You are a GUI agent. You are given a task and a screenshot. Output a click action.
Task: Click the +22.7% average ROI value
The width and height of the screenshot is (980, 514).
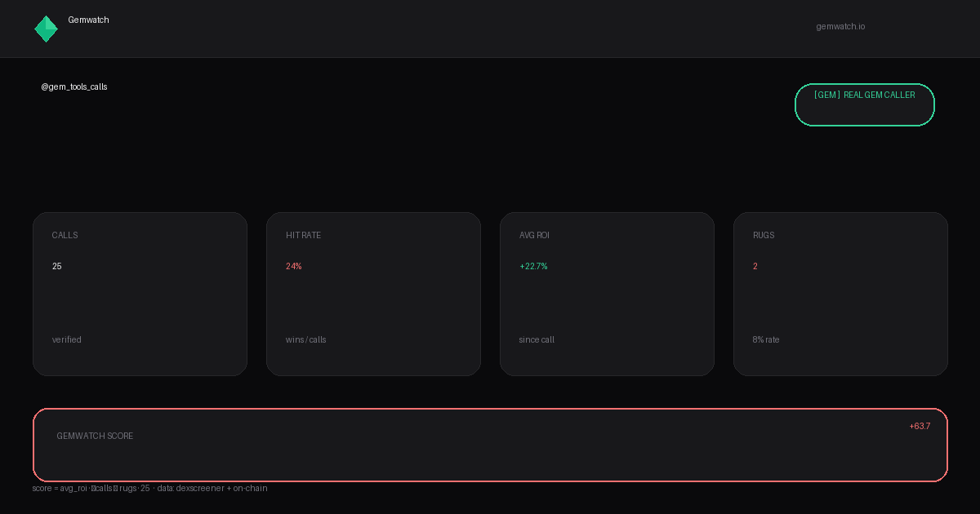coord(533,267)
